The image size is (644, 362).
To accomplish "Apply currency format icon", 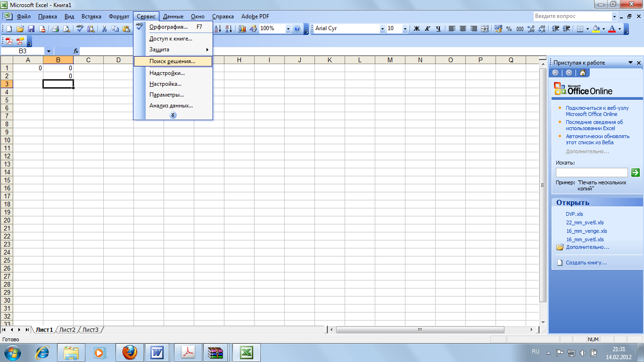I will (498, 29).
